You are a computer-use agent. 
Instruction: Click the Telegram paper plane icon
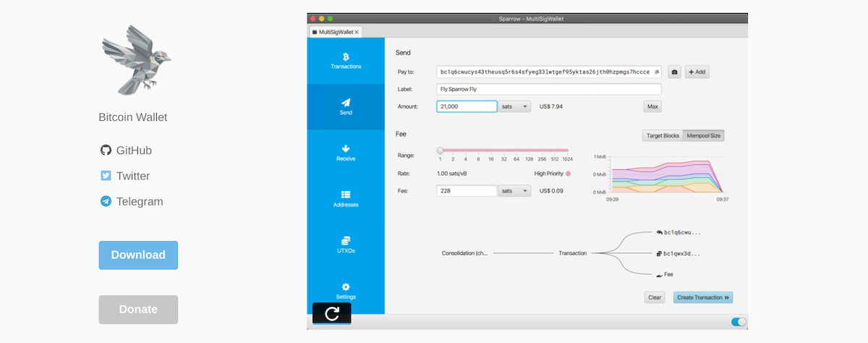[x=106, y=201]
